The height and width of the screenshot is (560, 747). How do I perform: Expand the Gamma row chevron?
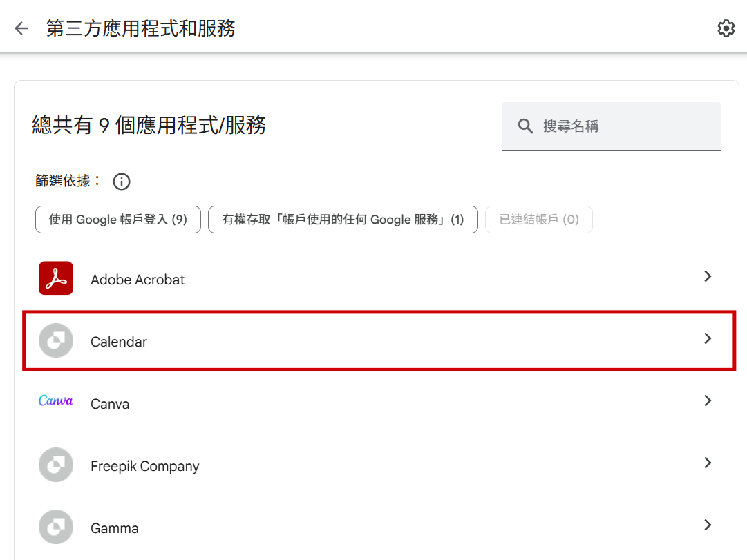pos(707,525)
